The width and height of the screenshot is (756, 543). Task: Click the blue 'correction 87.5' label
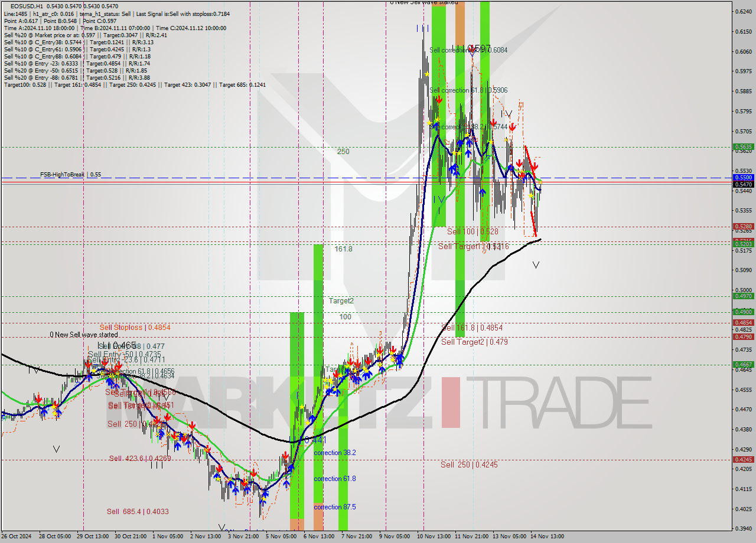pos(335,507)
